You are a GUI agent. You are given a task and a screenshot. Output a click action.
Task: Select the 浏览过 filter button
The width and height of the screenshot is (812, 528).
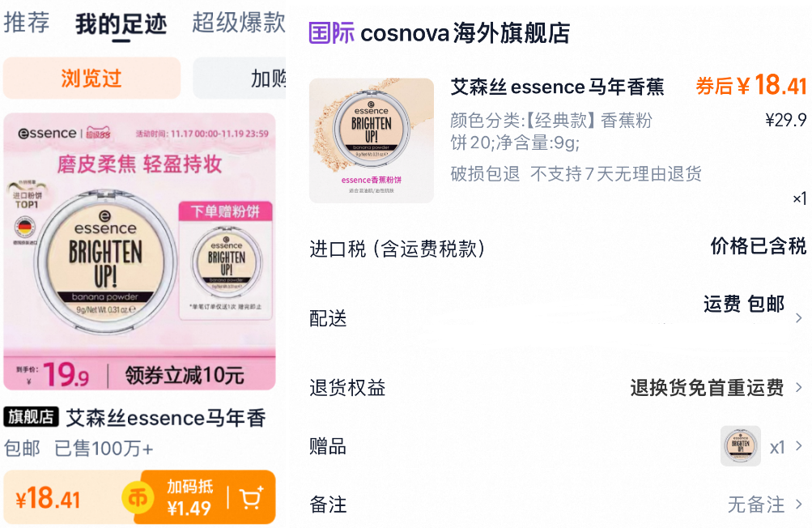click(91, 79)
